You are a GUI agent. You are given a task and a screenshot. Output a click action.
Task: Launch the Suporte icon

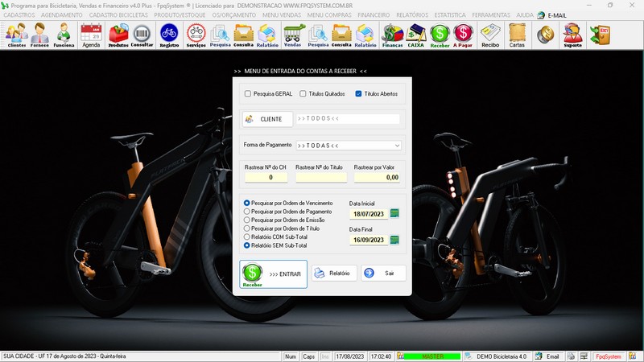[x=572, y=35]
